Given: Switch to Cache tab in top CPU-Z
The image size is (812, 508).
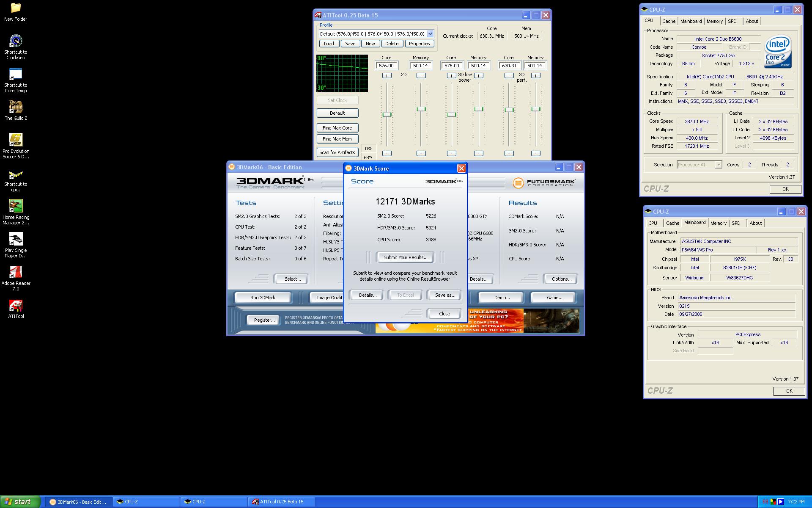Looking at the screenshot, I should (669, 21).
